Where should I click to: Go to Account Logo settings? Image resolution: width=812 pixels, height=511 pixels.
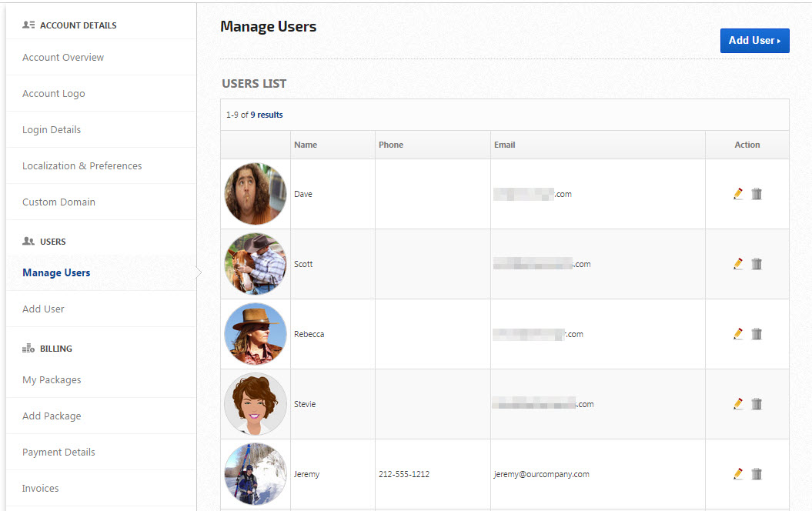[53, 93]
